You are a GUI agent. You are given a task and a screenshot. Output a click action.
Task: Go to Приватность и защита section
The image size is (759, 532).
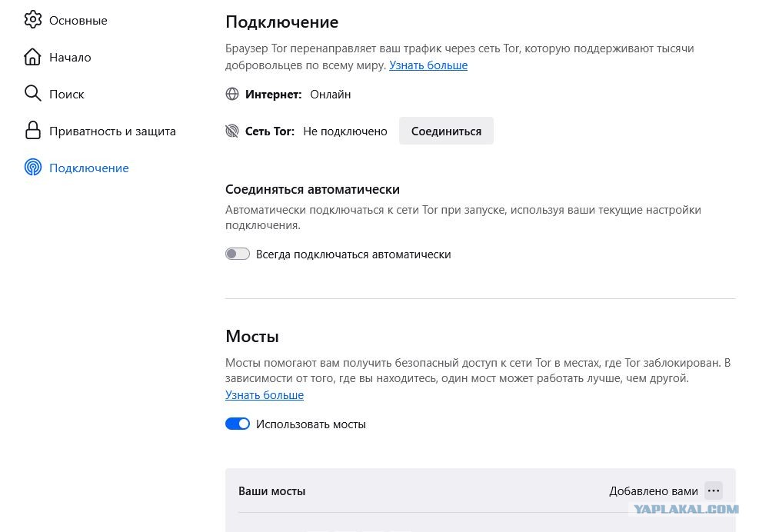click(112, 131)
